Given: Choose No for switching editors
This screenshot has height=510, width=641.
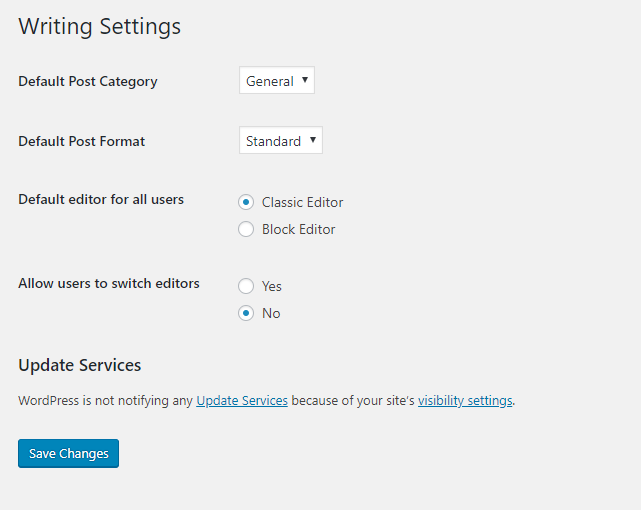Looking at the screenshot, I should click(x=246, y=313).
